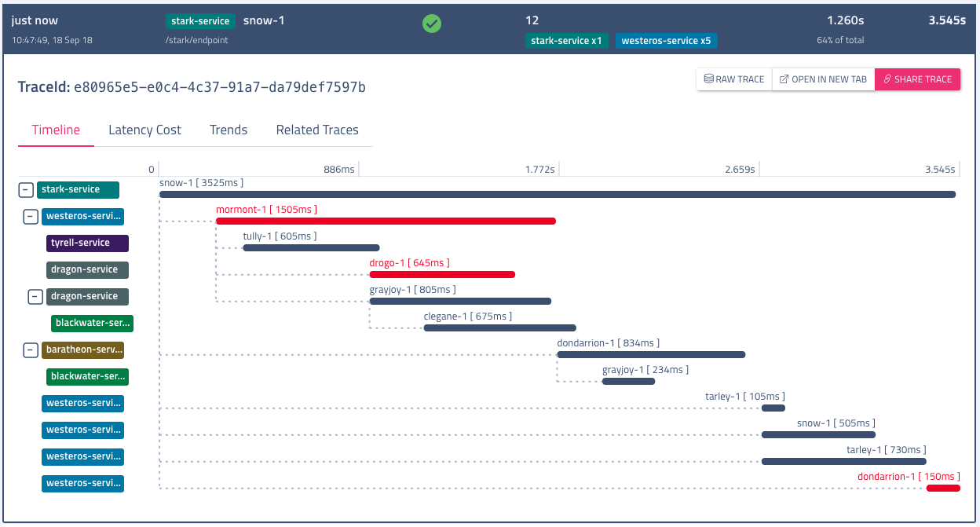Click the snow-1 505ms span bar
The image size is (980, 527).
click(818, 434)
